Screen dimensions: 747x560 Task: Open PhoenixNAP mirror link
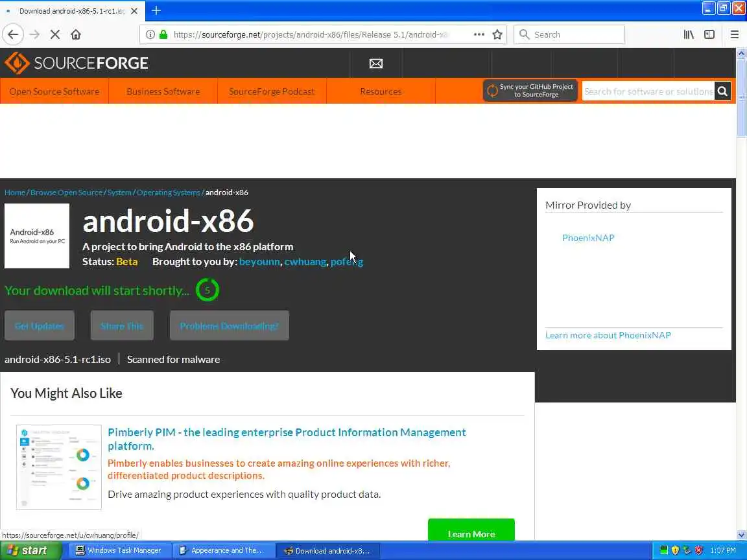(588, 238)
